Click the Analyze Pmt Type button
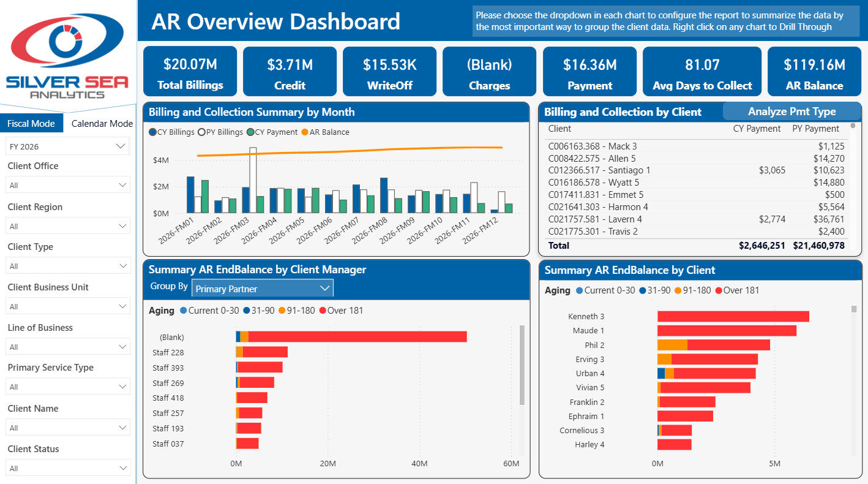Screen dimensions: 868x484 791,112
